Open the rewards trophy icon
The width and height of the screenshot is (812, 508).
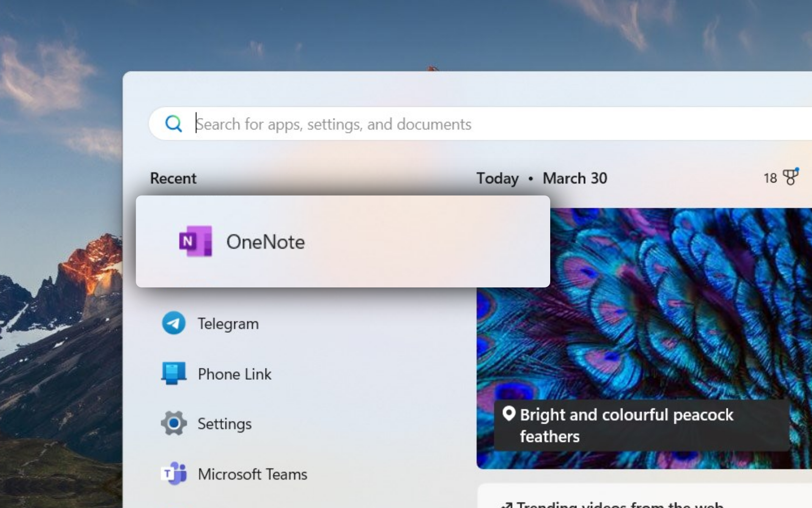coord(790,177)
